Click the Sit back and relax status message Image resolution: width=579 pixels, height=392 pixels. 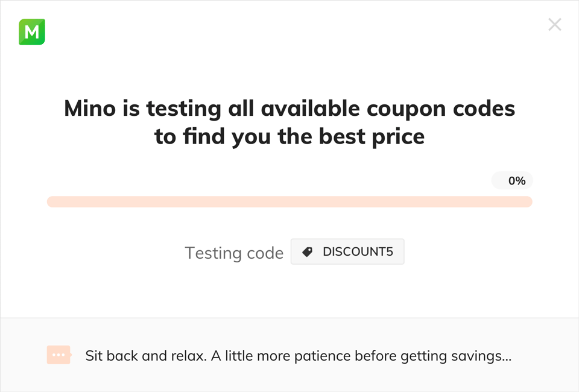pyautogui.click(x=298, y=355)
